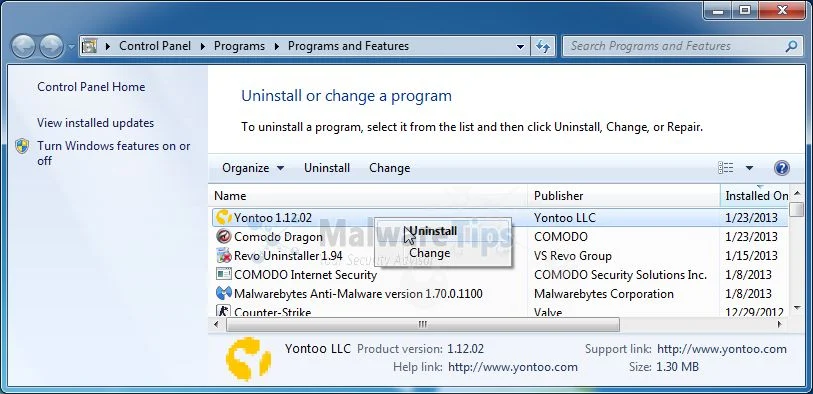
Task: Select the Counter-Strike row
Action: (499, 311)
